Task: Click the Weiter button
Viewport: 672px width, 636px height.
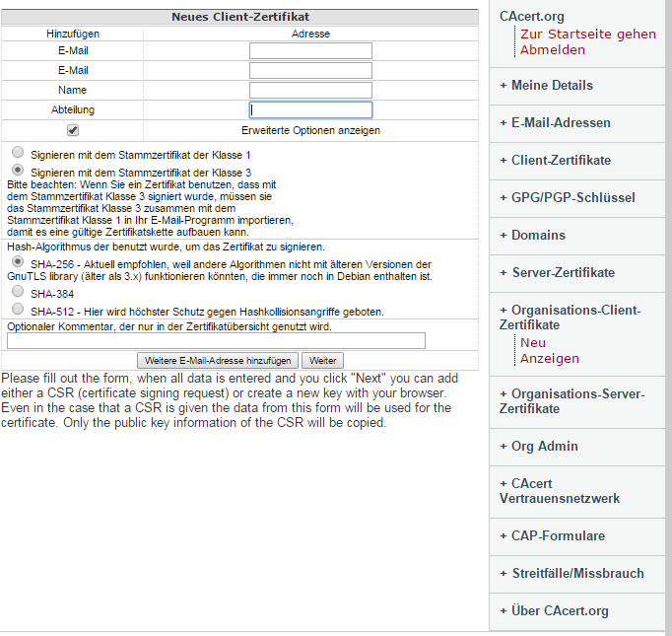Action: coord(322,361)
